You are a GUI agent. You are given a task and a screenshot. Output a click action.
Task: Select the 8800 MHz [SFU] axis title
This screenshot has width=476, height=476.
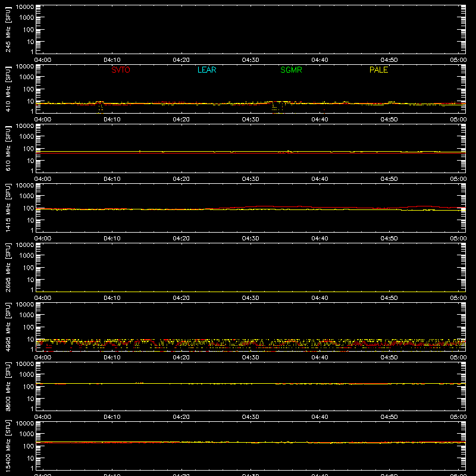click(x=8, y=386)
